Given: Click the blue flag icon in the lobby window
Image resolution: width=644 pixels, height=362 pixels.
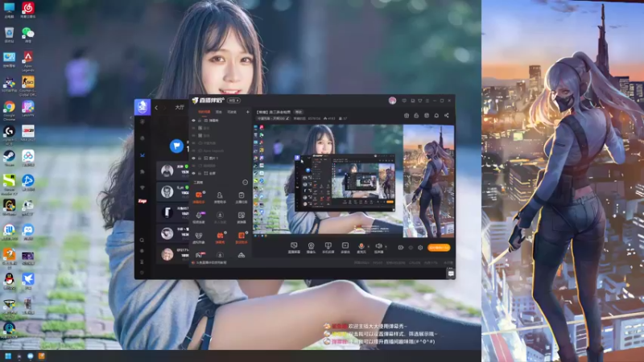Looking at the screenshot, I should click(x=176, y=146).
